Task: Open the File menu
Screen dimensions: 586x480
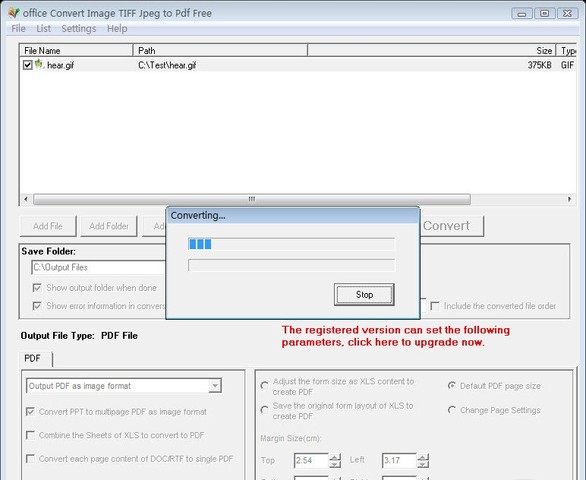Action: (18, 28)
